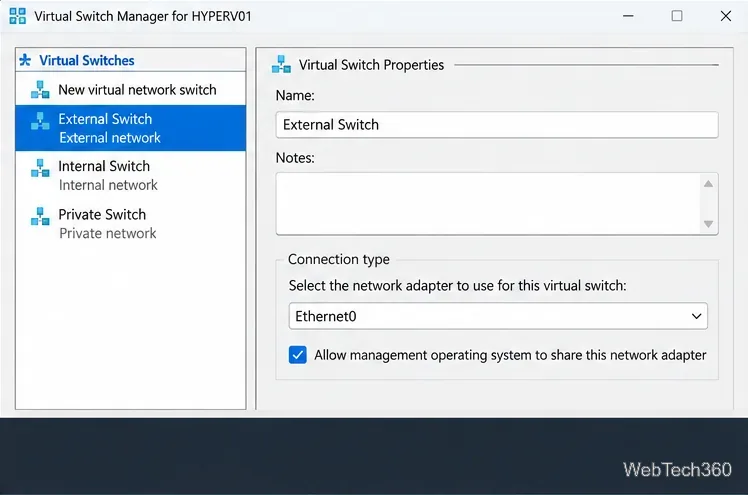Minimize the Virtual Switch Manager window

point(628,16)
